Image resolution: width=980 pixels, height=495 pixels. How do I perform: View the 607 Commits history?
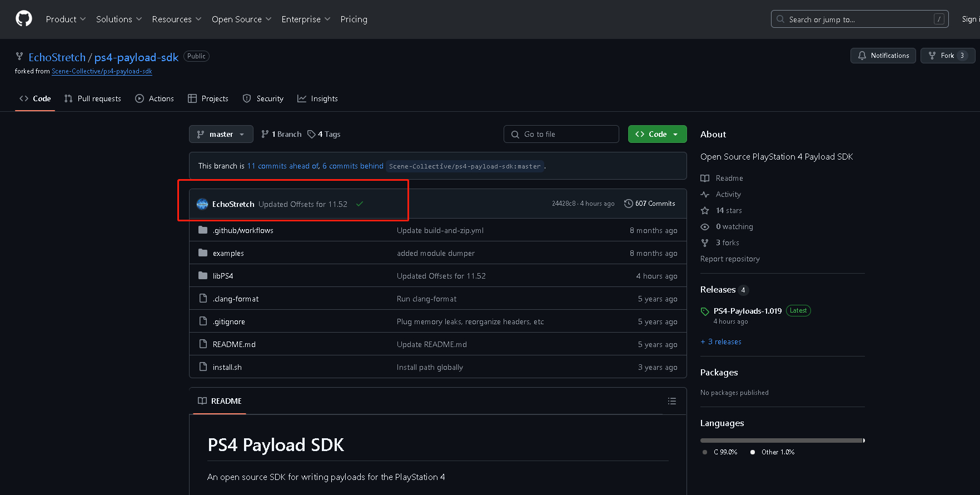[649, 204]
